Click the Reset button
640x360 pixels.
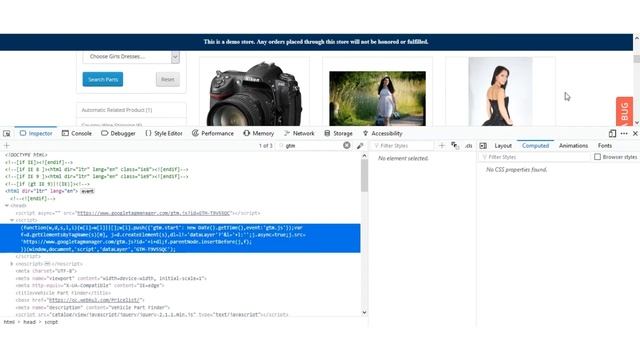click(x=167, y=79)
